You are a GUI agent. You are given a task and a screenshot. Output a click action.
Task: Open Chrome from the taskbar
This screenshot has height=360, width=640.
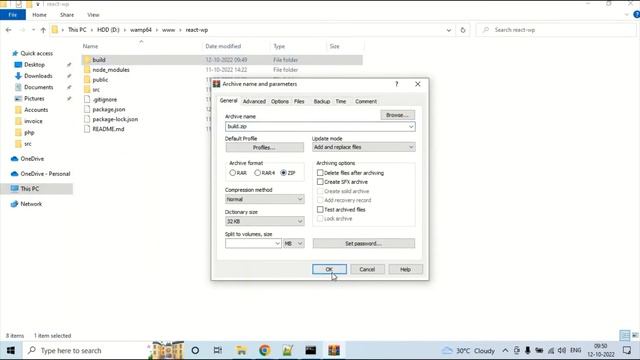point(264,350)
